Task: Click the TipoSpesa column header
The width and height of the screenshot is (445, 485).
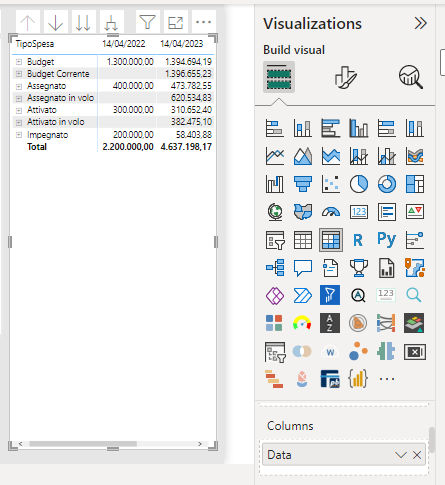Action: tap(35, 44)
